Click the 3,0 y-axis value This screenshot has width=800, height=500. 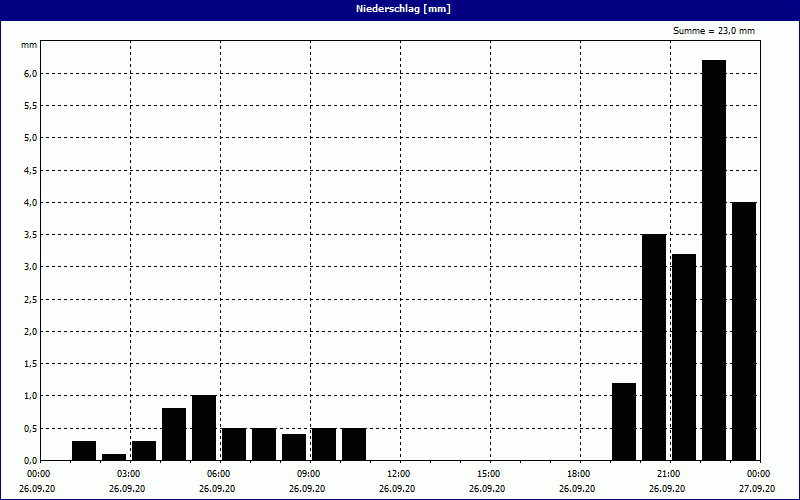point(31,267)
